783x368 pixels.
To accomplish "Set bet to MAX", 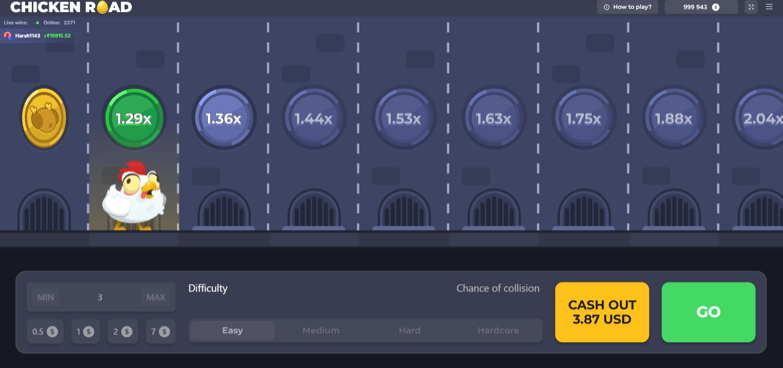I will [156, 297].
